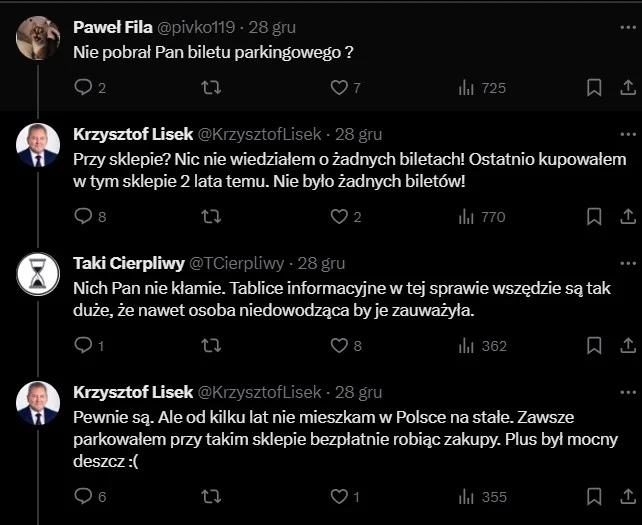Open the @pivko119 profile handle

196,27
